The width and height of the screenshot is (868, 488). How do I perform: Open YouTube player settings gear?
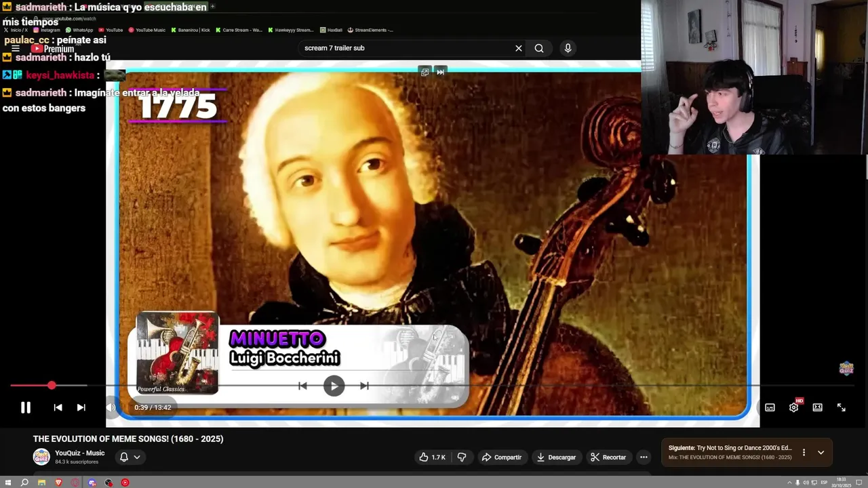point(793,407)
